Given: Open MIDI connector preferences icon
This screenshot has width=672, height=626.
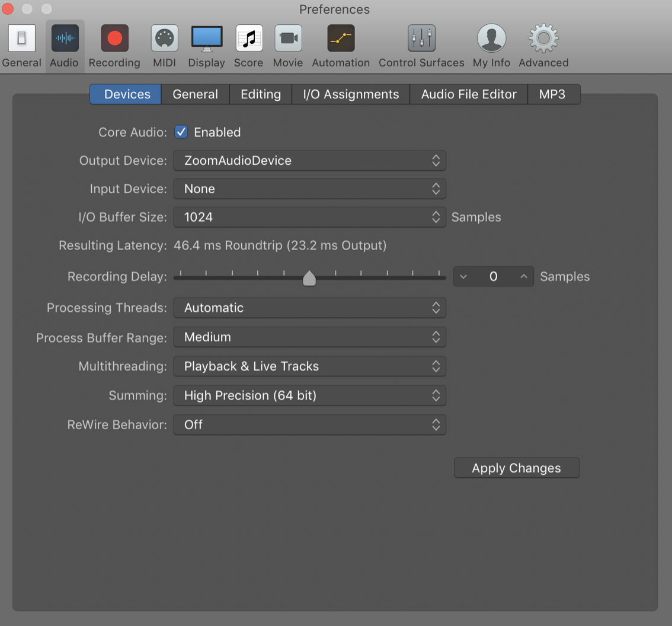Looking at the screenshot, I should pyautogui.click(x=165, y=38).
